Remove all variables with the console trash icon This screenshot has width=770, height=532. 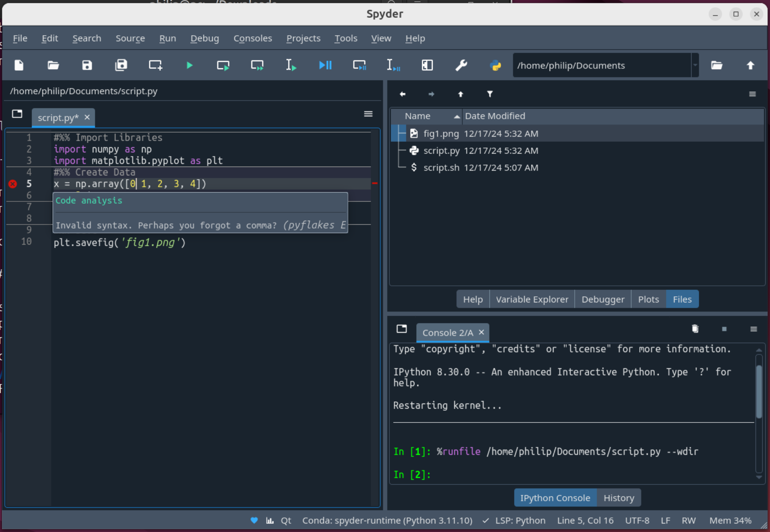[695, 329]
